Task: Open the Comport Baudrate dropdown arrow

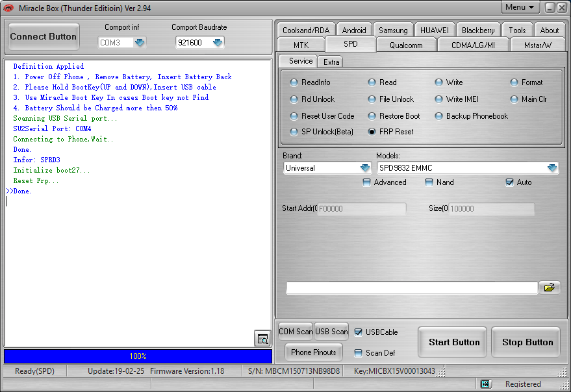Action: pyautogui.click(x=218, y=43)
